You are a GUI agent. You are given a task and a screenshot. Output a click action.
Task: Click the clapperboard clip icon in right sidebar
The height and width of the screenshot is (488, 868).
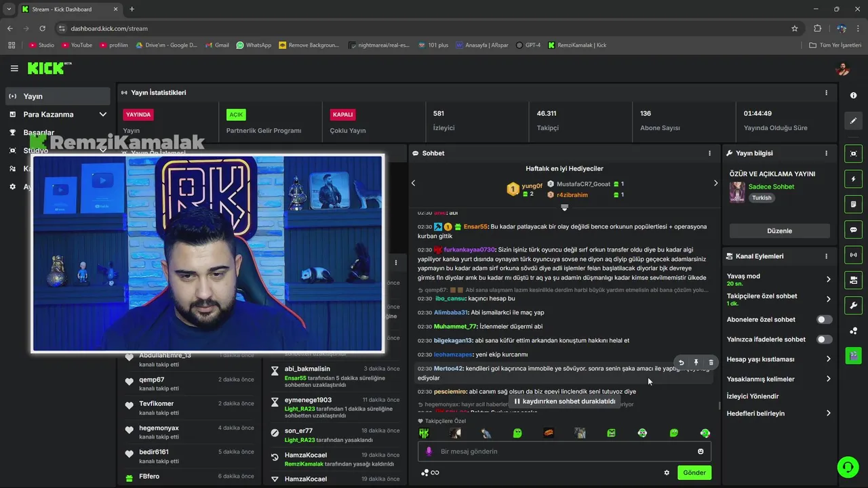tap(853, 355)
